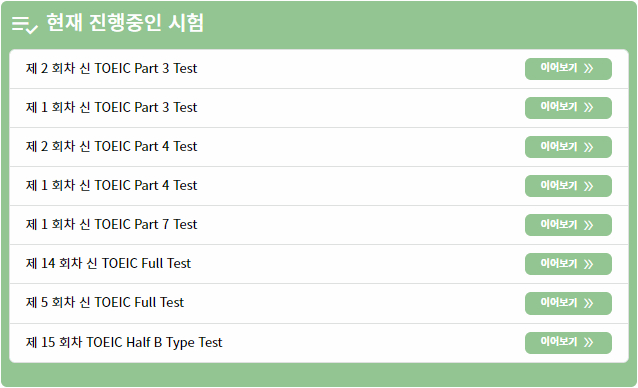Continue the 제 1 회차 Part 3 Test
The image size is (638, 388).
click(568, 108)
